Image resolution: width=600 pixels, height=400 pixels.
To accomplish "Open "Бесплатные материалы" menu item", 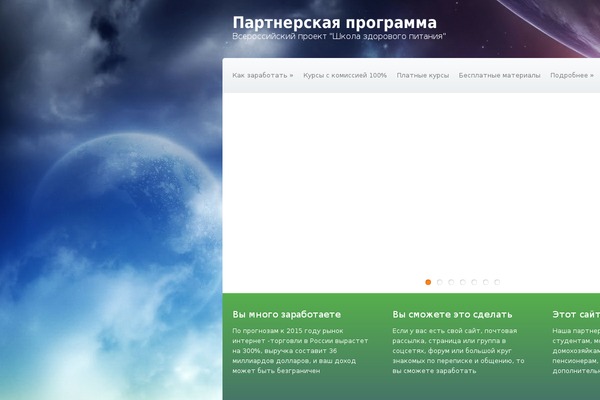I will (499, 75).
